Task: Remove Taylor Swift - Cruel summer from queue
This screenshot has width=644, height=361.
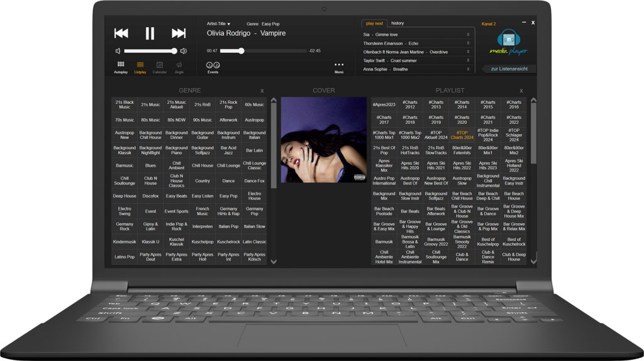Action: (468, 60)
